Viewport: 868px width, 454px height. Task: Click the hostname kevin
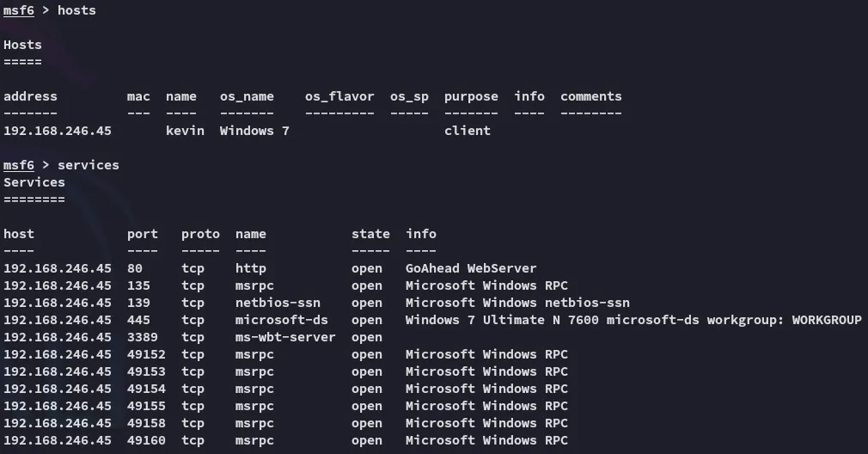tap(185, 131)
